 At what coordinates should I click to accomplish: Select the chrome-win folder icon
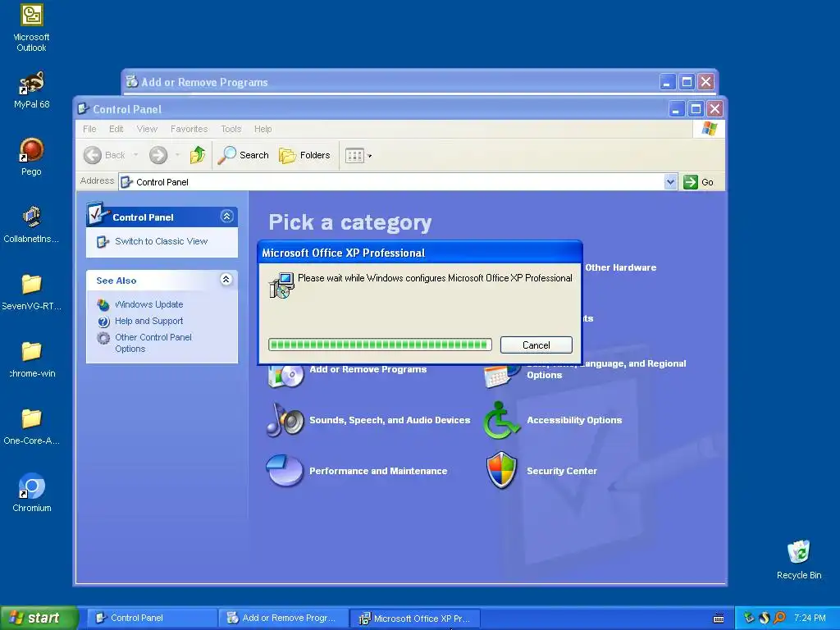click(x=32, y=359)
